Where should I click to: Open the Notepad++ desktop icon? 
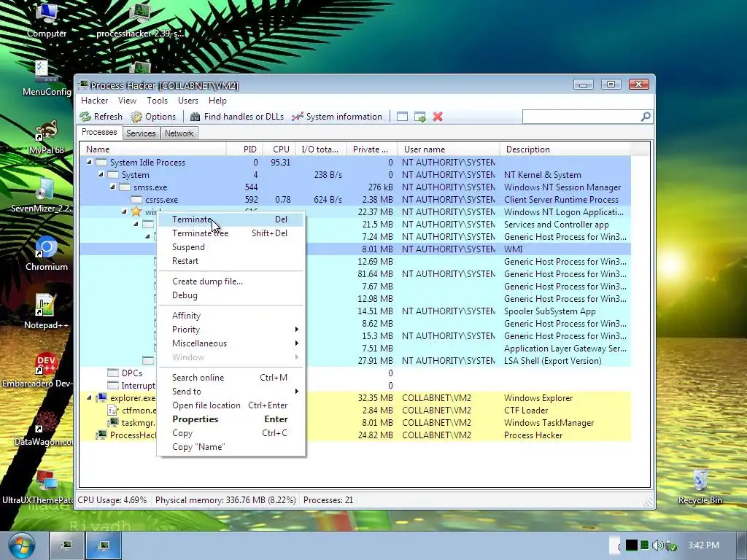click(x=46, y=312)
